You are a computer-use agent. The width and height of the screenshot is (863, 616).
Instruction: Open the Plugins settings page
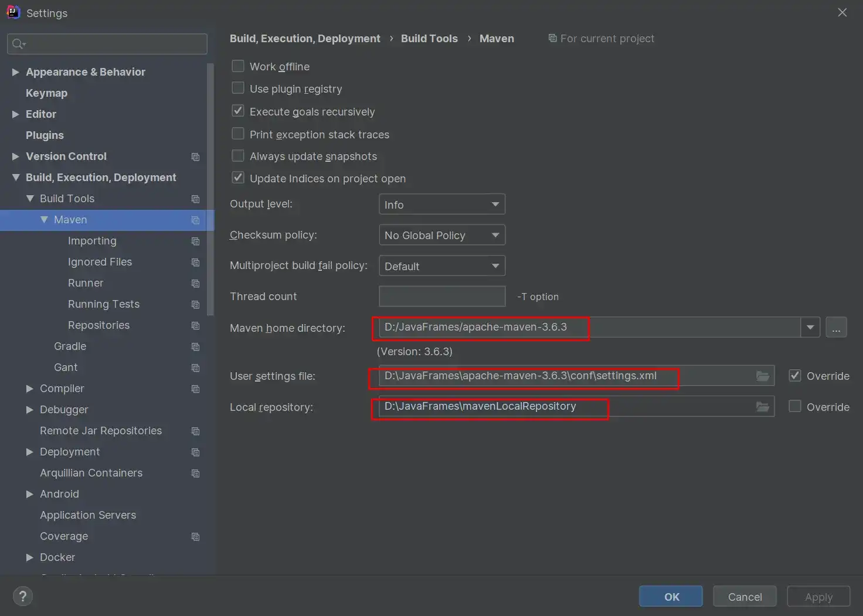point(45,135)
